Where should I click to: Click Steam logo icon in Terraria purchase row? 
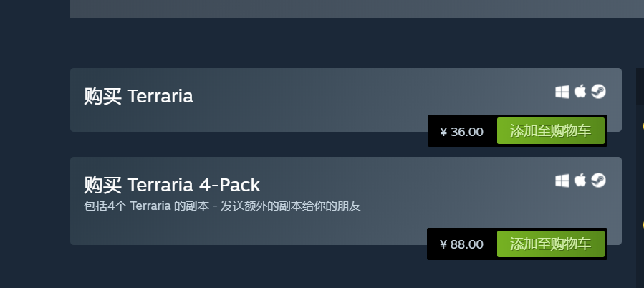(598, 92)
